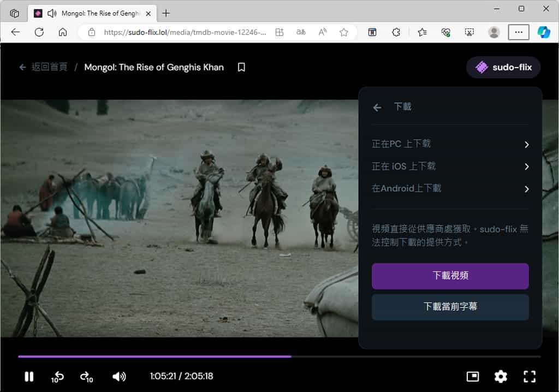Open the Extensions puzzle icon
This screenshot has height=392, width=559.
coord(396,32)
